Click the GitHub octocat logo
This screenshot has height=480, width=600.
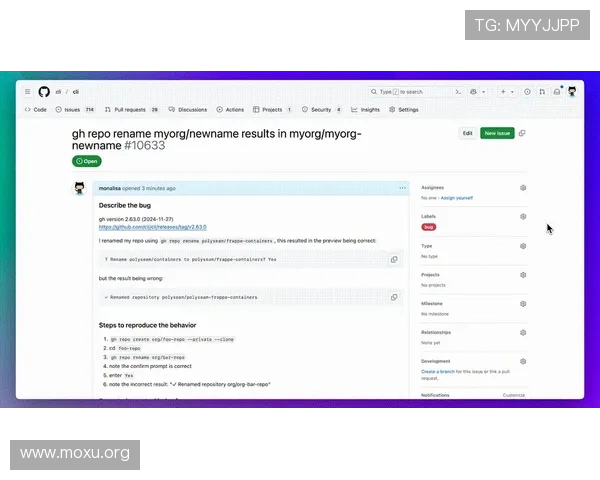43,91
